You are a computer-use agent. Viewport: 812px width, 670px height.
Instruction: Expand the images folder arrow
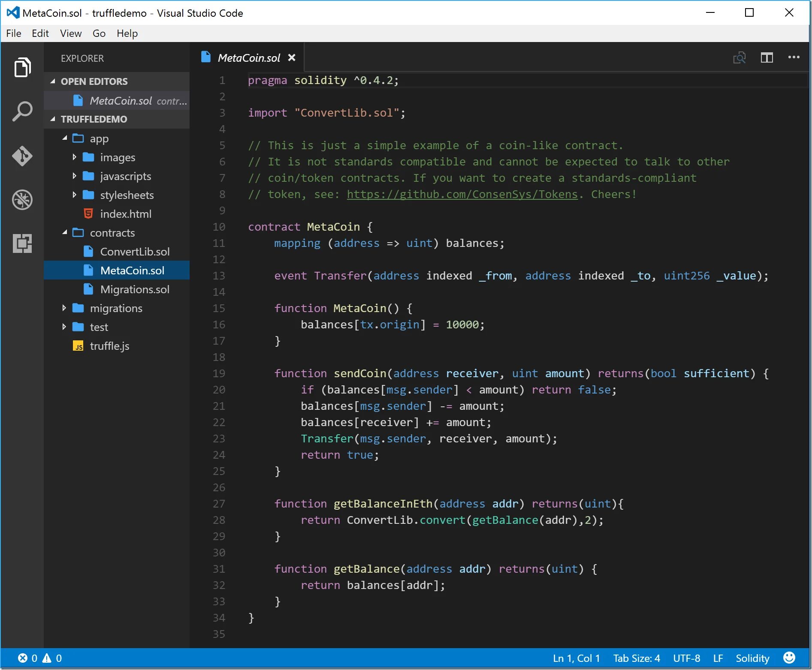[x=74, y=157]
